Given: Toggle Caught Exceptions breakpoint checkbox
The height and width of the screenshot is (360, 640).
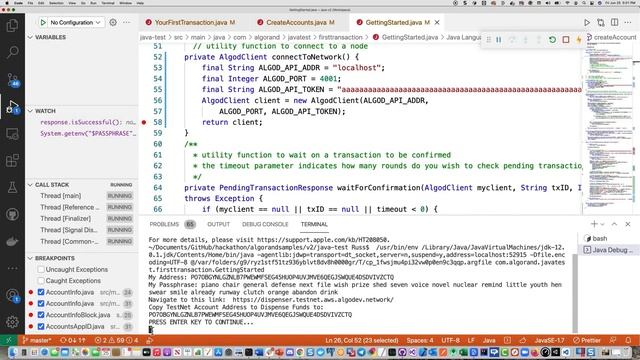Looking at the screenshot, I should [41, 281].
